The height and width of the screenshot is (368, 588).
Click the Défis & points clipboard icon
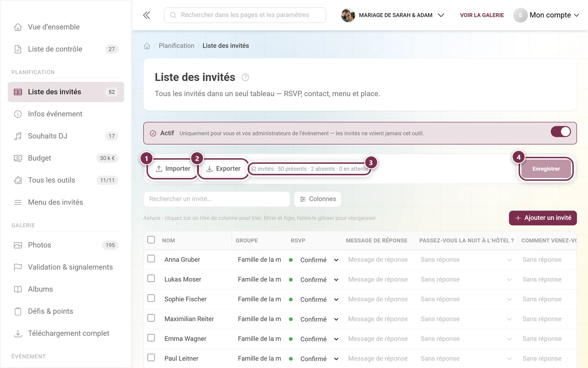point(18,312)
